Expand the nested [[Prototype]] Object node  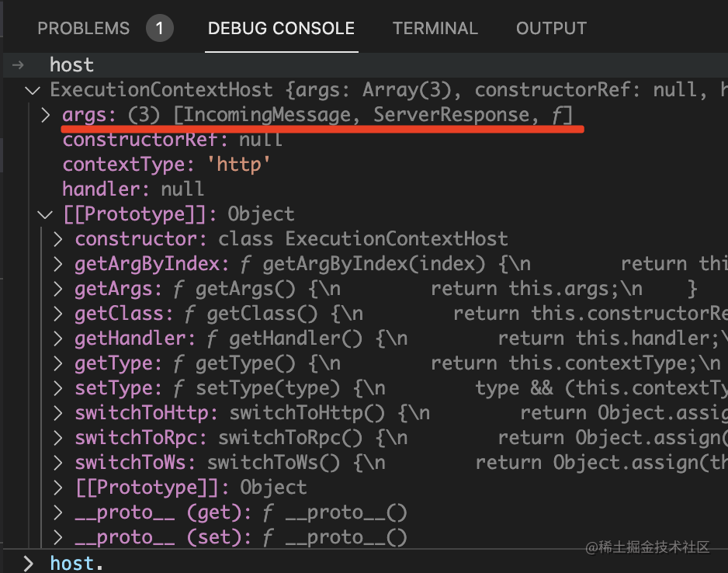point(58,488)
